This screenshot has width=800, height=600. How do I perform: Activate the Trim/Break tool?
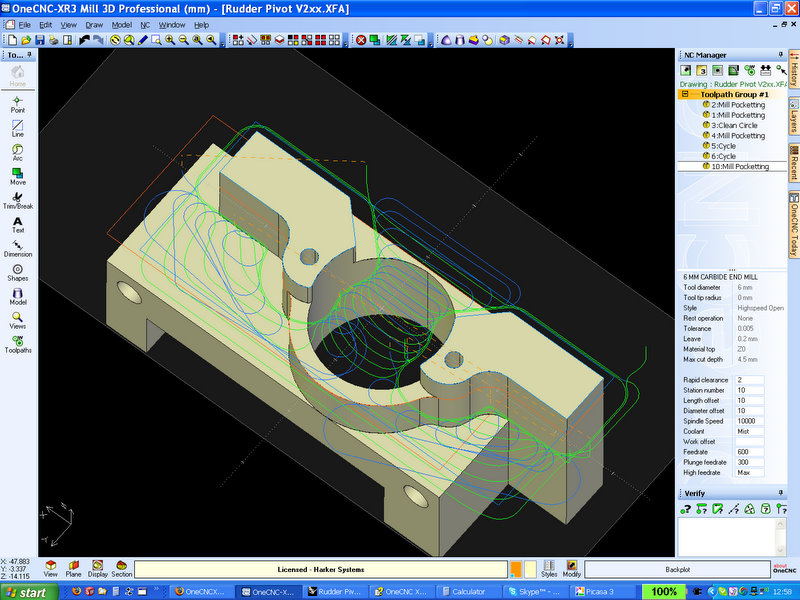18,200
